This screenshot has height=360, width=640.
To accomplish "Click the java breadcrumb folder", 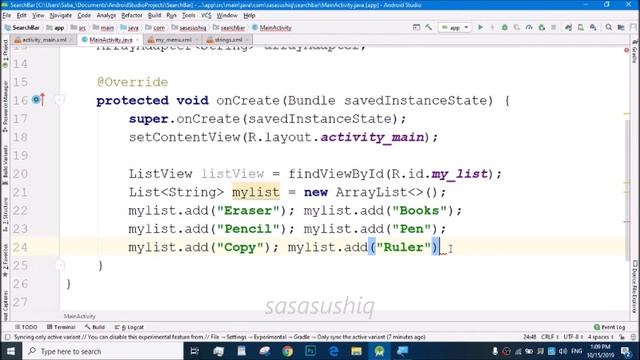I will (129, 27).
